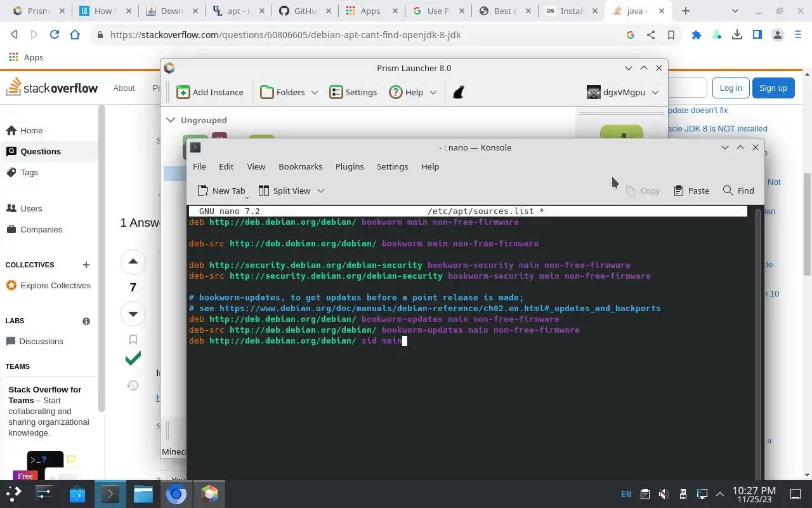The height and width of the screenshot is (508, 812).
Task: Click Add Instance in Prism Launcher
Action: 210,92
